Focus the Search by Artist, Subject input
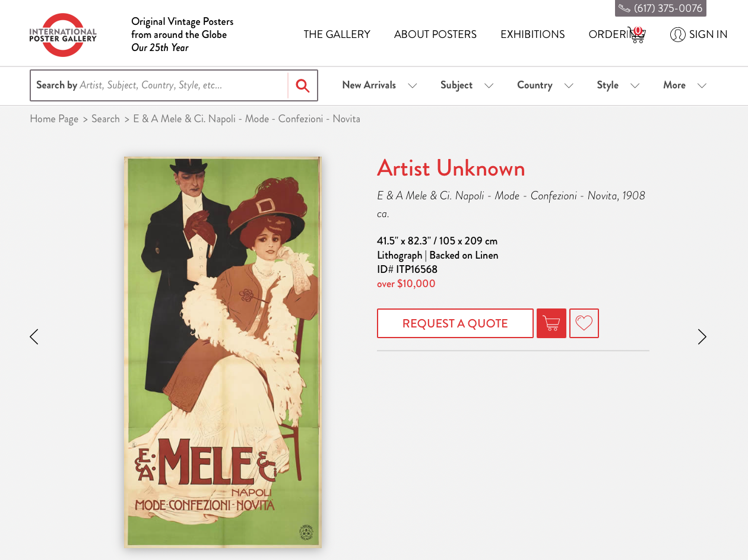This screenshot has width=748, height=560. [159, 85]
